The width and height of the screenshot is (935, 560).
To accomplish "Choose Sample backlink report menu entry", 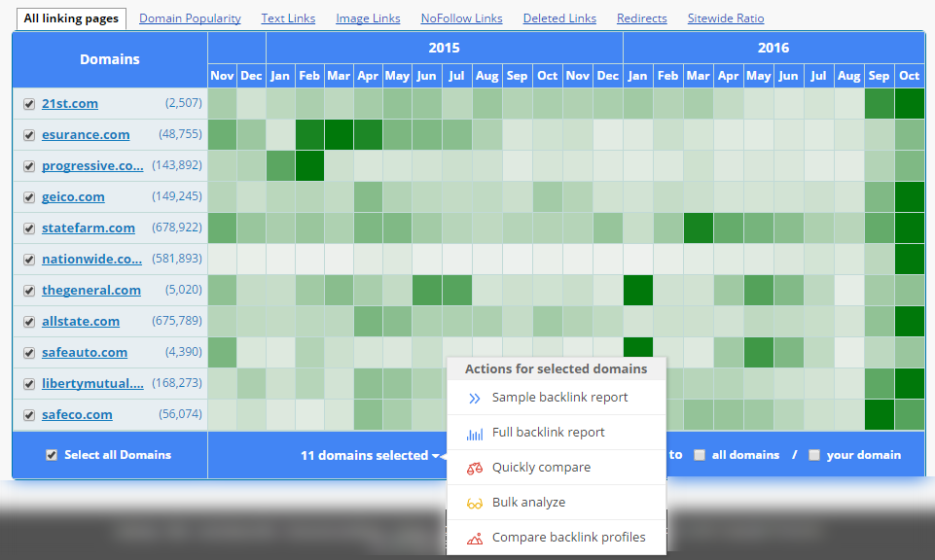I will [x=557, y=398].
